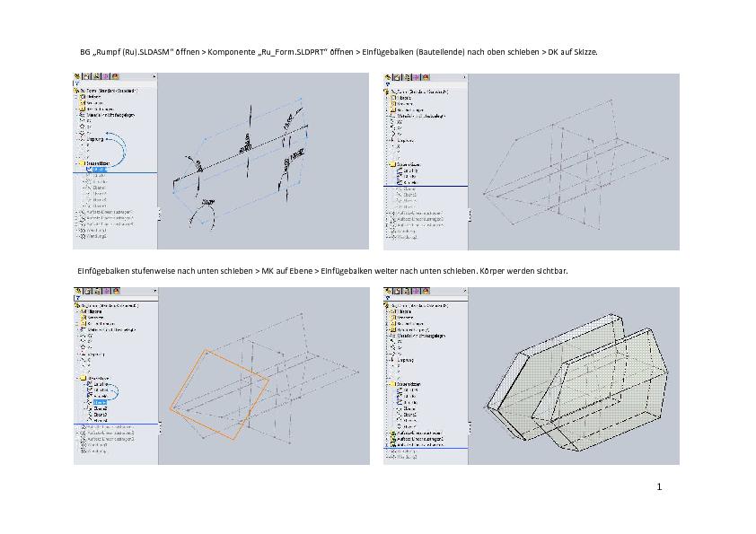The image size is (756, 534).
Task: Collapse the tree panel in dimensioned-sketch view
Action: point(154,76)
